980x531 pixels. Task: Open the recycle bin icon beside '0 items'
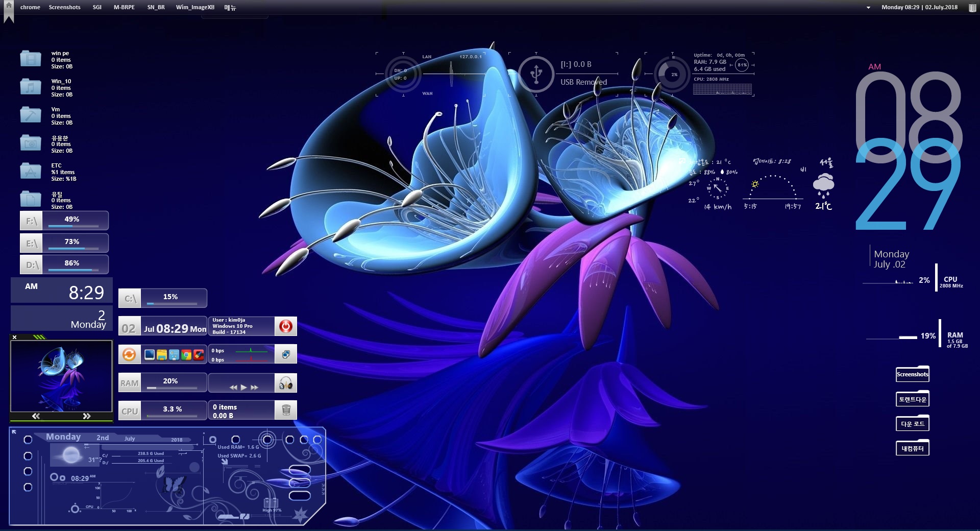286,410
